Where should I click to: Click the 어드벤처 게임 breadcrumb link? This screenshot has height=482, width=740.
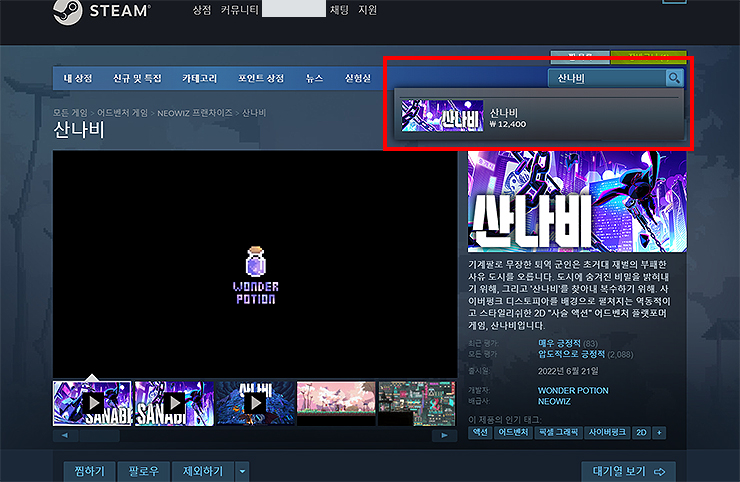pyautogui.click(x=122, y=113)
